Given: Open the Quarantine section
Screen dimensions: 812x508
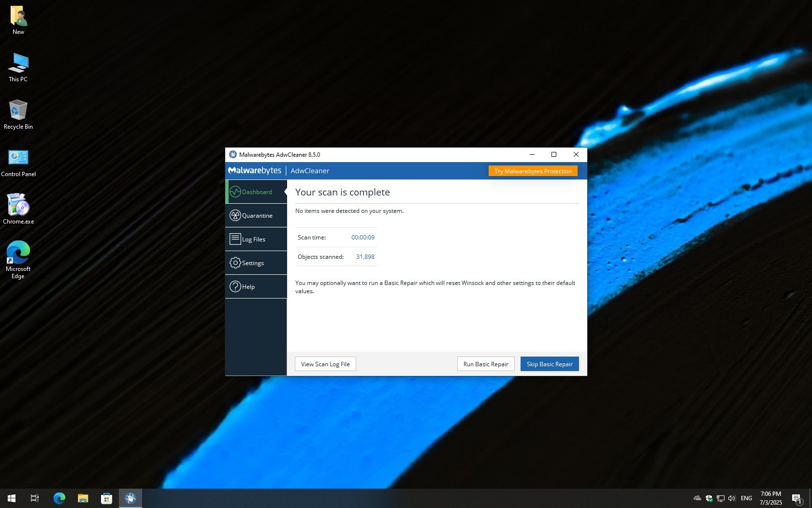Looking at the screenshot, I should click(x=256, y=215).
